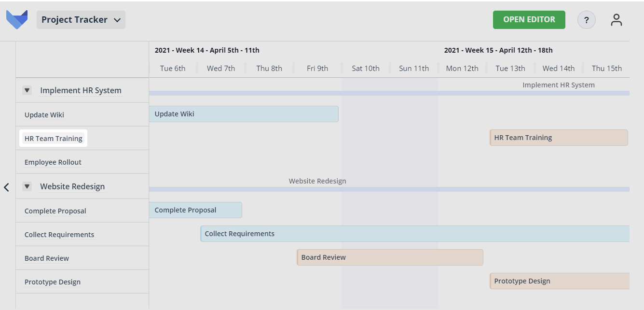
Task: Collapse the Website Redesign group
Action: click(x=27, y=186)
